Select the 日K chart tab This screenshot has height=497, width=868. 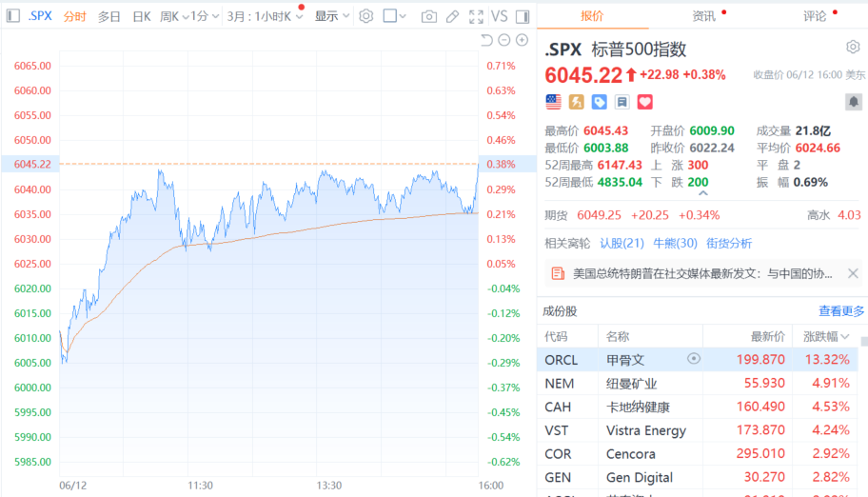pos(141,16)
